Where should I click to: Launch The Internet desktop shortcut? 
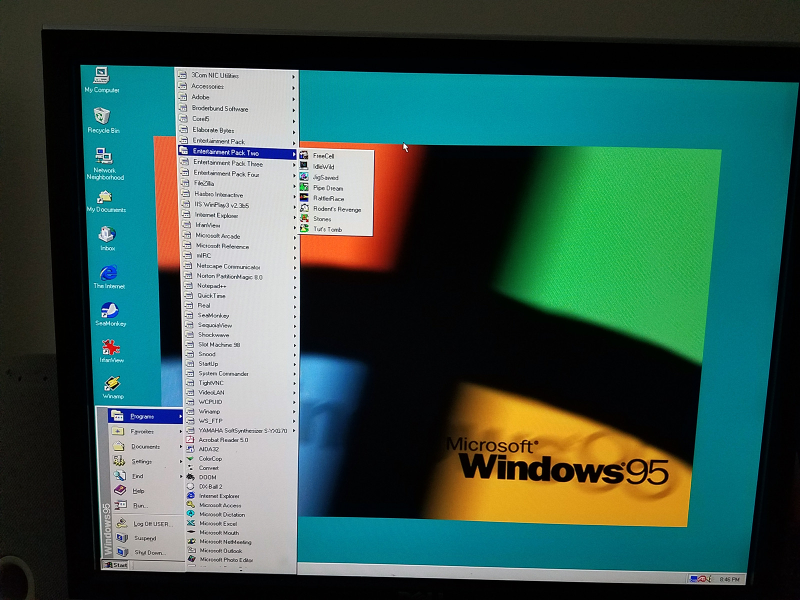click(x=109, y=277)
